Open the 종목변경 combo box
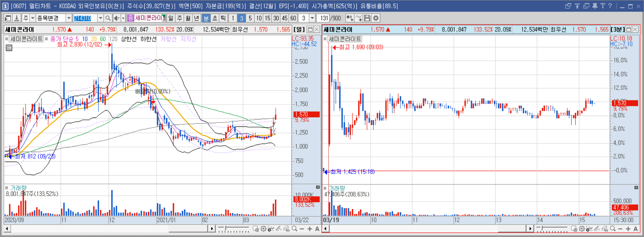The height and width of the screenshot is (237, 644). [54, 18]
